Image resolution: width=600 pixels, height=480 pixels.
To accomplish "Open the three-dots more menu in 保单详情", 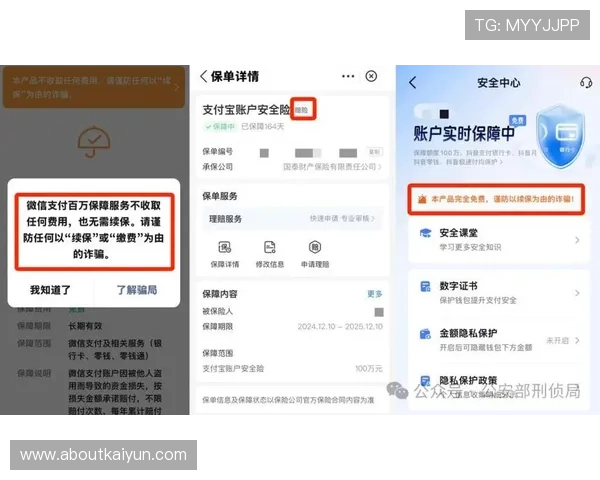I will pos(348,76).
